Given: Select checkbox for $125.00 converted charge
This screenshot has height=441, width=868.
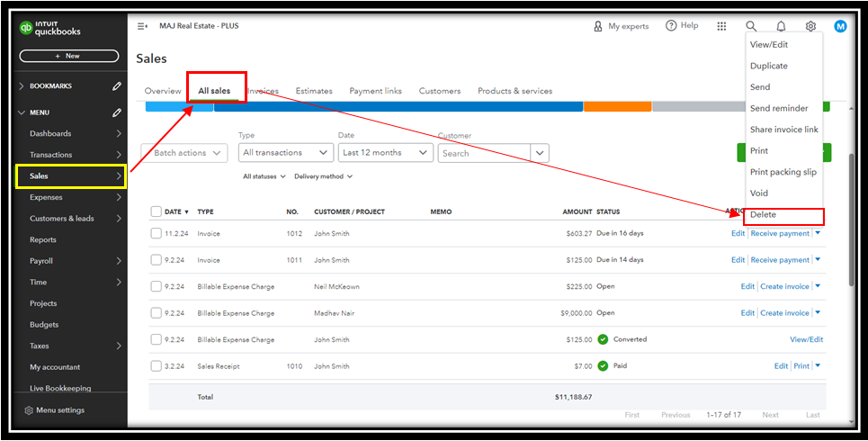Looking at the screenshot, I should tap(157, 339).
